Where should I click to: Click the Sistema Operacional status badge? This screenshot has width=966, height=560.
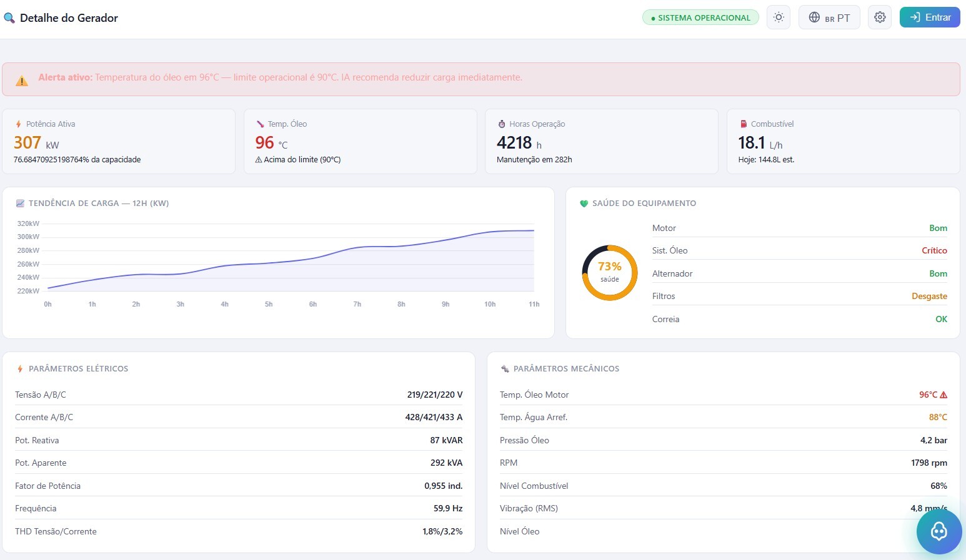[x=700, y=17]
